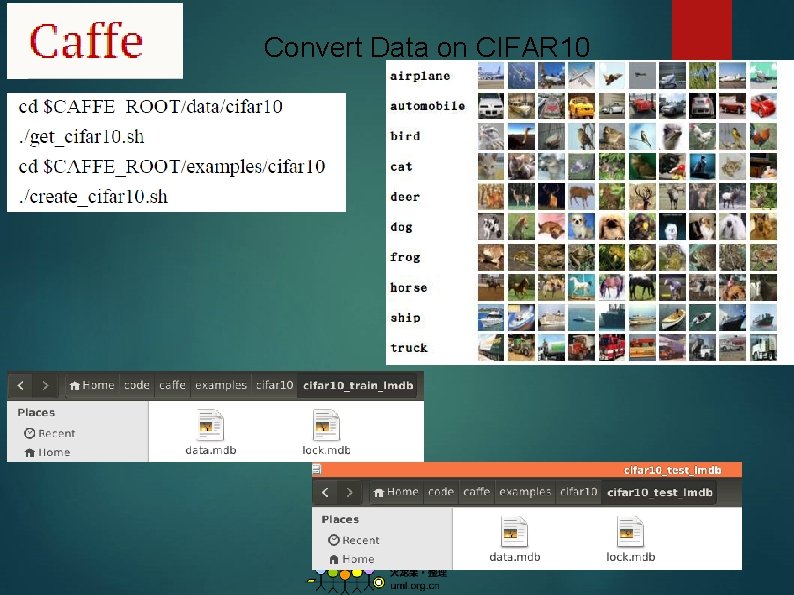Click the 'dog' class label
This screenshot has height=595, width=794.
click(401, 227)
